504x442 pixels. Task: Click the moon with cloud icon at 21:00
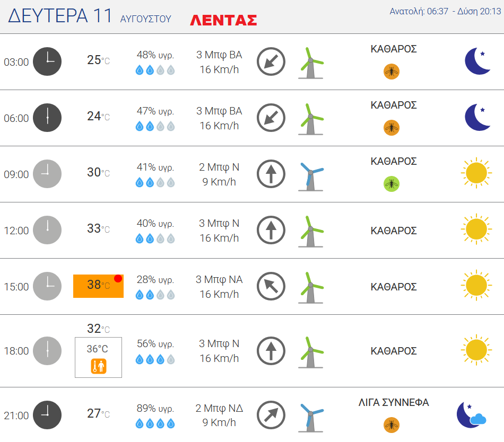click(x=472, y=415)
